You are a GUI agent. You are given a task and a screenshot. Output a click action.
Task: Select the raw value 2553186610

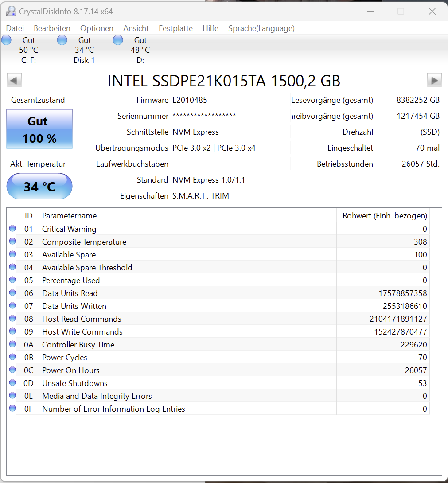click(x=405, y=306)
